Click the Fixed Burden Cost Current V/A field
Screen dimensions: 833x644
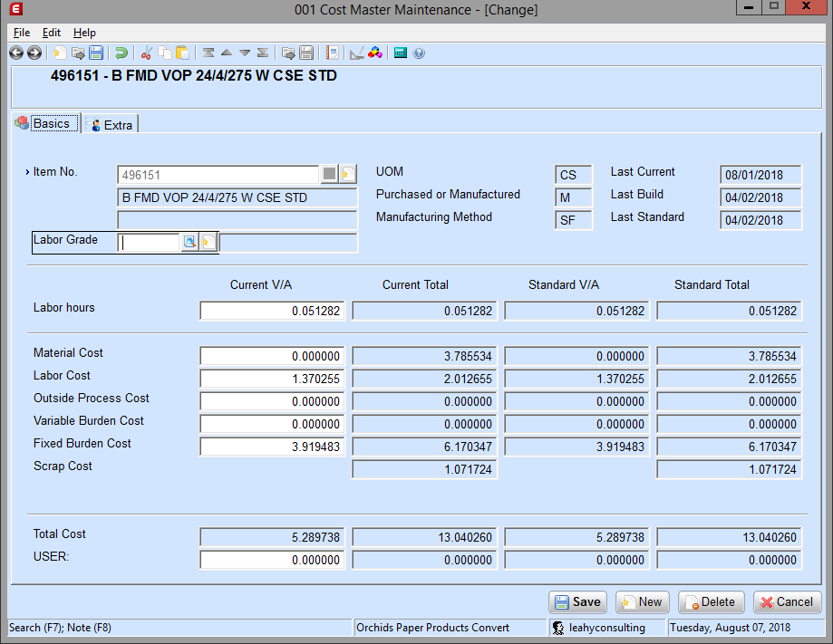point(272,447)
